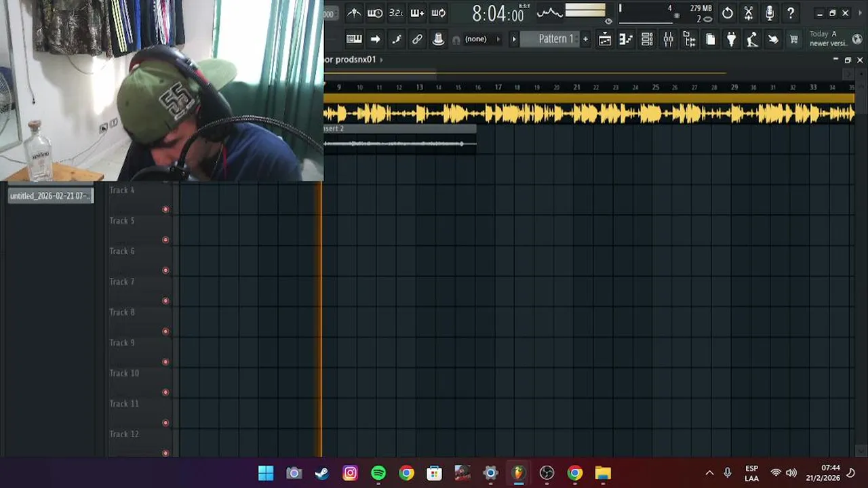
Task: Toggle the metronome icon
Action: coord(354,13)
